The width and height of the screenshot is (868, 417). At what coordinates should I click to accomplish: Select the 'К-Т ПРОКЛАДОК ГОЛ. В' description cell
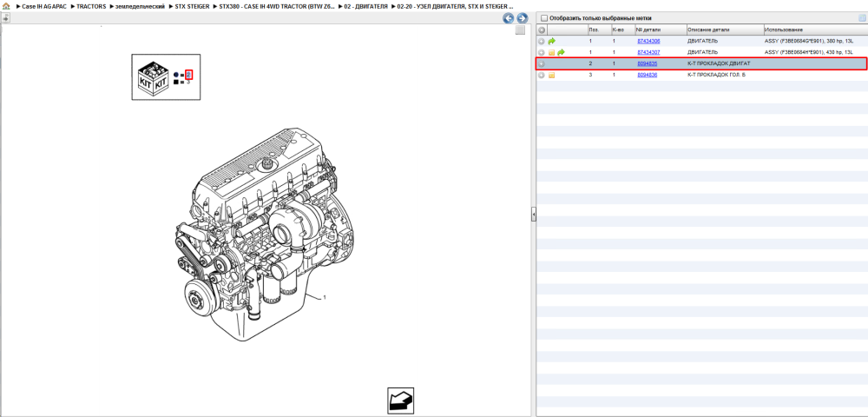tap(716, 76)
